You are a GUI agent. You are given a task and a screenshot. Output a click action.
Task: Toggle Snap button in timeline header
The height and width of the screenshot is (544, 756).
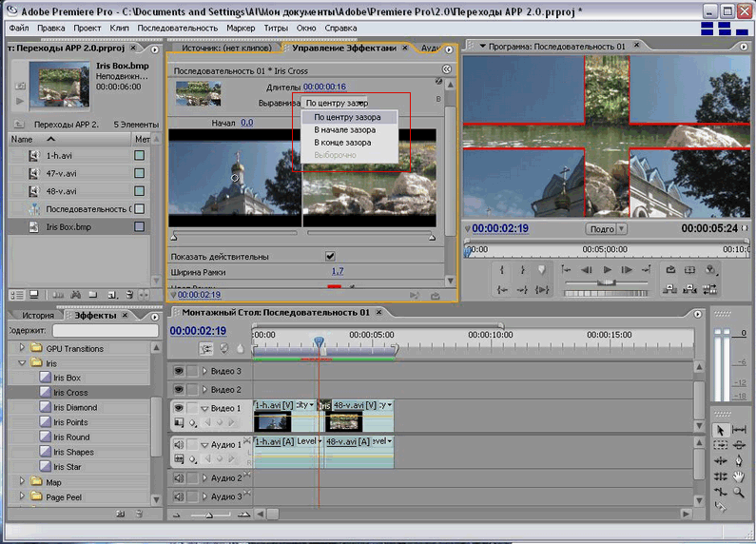pyautogui.click(x=206, y=348)
